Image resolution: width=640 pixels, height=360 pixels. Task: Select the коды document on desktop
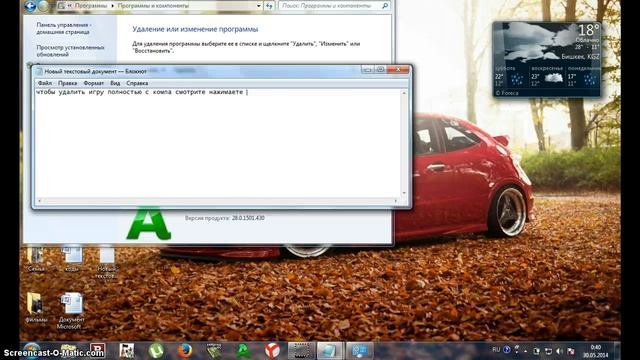coord(72,259)
